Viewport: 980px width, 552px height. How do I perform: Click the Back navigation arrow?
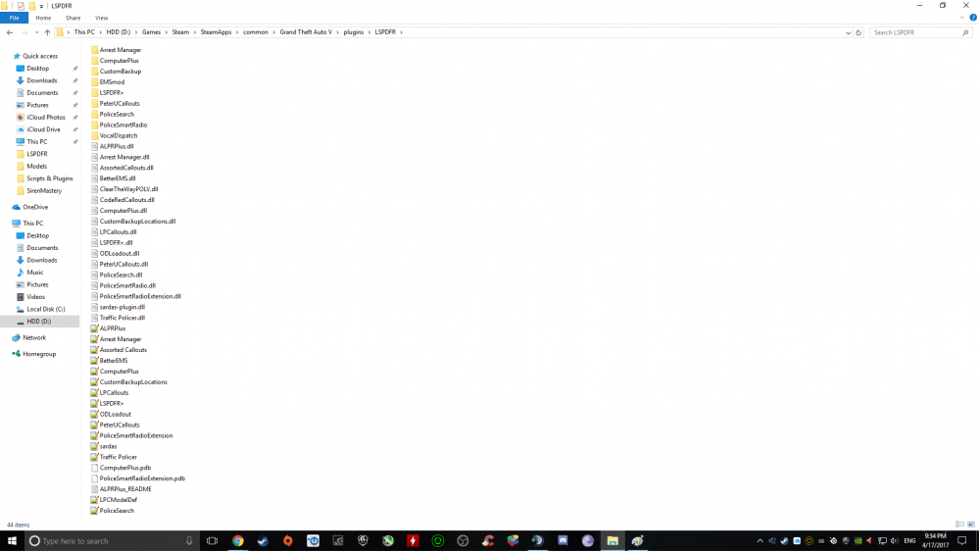pos(10,32)
